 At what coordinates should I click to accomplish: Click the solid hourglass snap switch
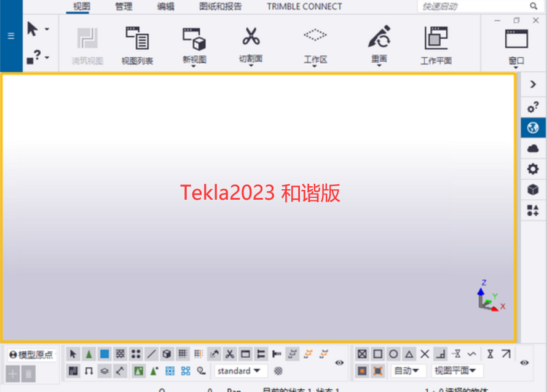(490, 354)
